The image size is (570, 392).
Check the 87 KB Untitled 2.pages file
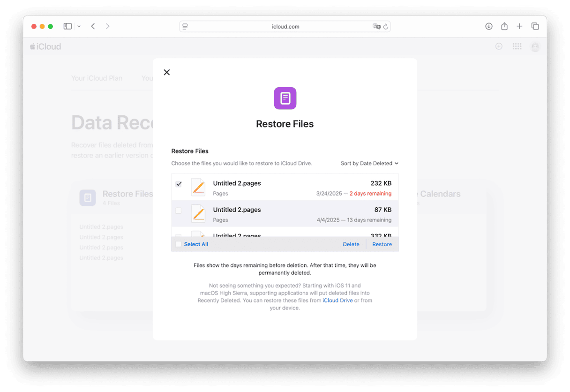tap(179, 211)
